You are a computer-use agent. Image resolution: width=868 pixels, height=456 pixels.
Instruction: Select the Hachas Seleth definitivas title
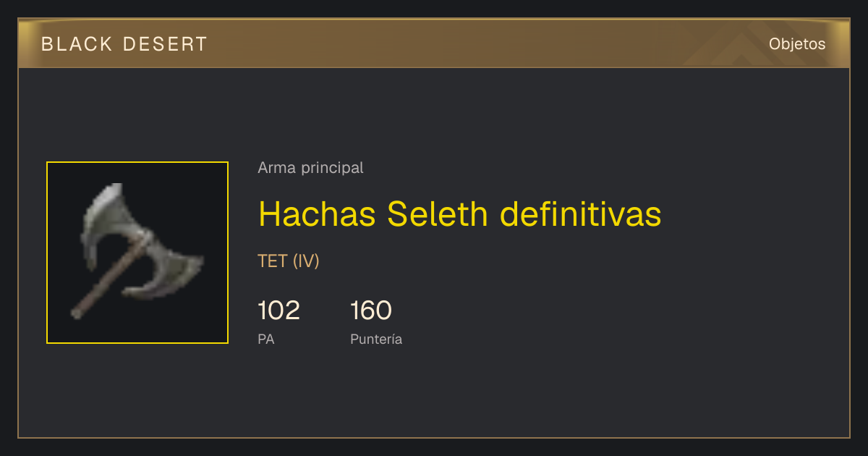pos(460,214)
